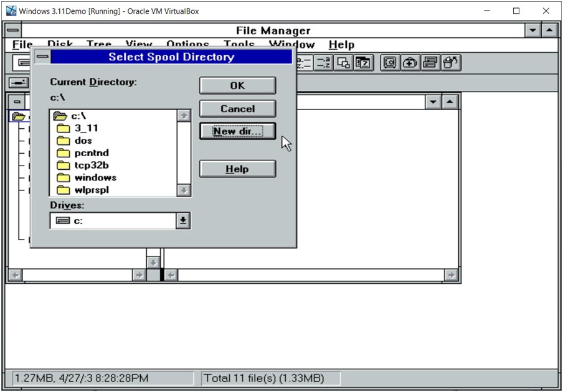This screenshot has height=392, width=563.
Task: Click file pane scroll-right arrow
Action: 451,275
